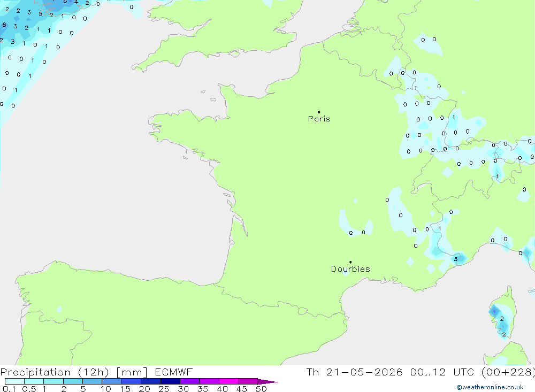Click the '5' precipitation value in the northwest

coord(40,14)
